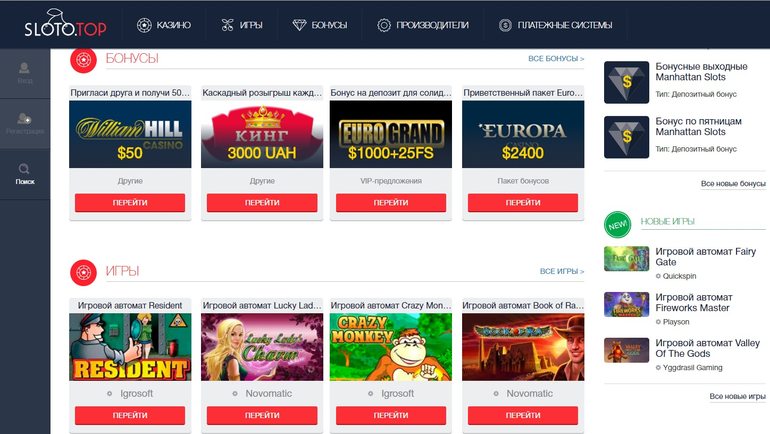Open the Все новые бонусы link
770x434 pixels.
pos(733,183)
